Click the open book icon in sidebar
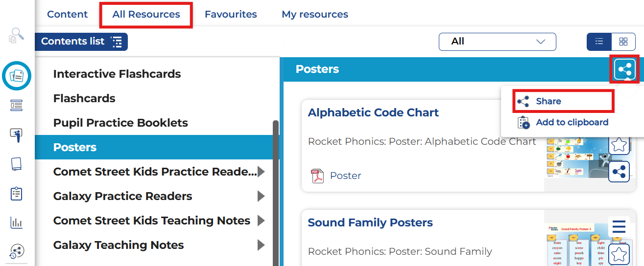This screenshot has width=644, height=266. click(17, 164)
